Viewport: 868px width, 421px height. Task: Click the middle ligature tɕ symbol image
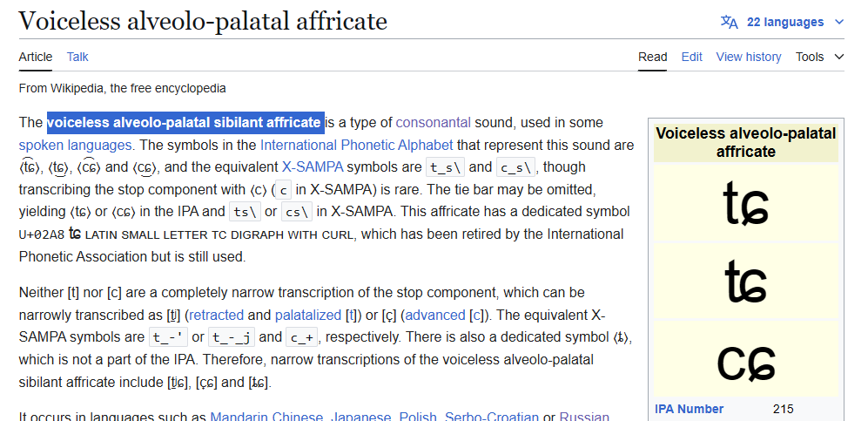point(745,282)
